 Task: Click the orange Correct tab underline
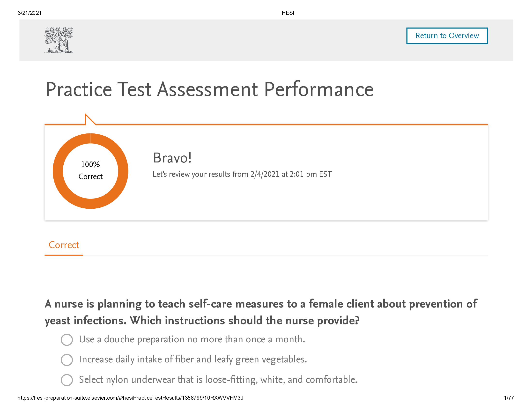pos(64,255)
